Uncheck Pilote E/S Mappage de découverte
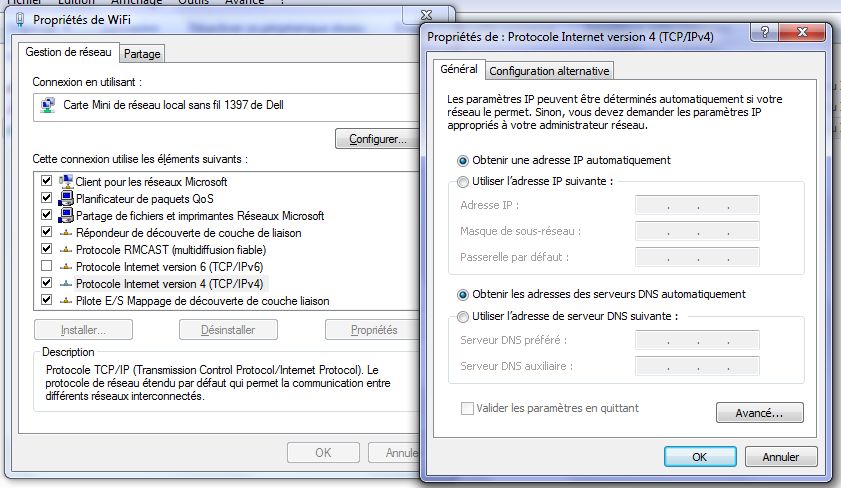The image size is (841, 488). coord(47,300)
